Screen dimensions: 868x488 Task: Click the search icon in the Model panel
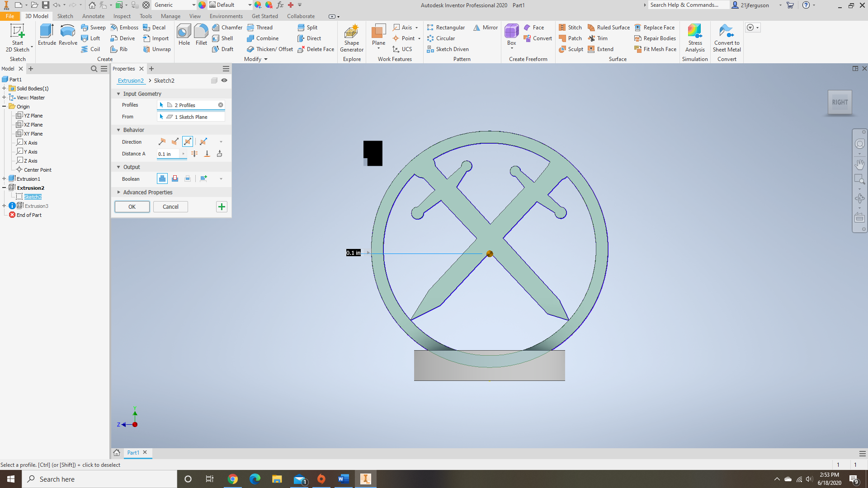pos(94,69)
